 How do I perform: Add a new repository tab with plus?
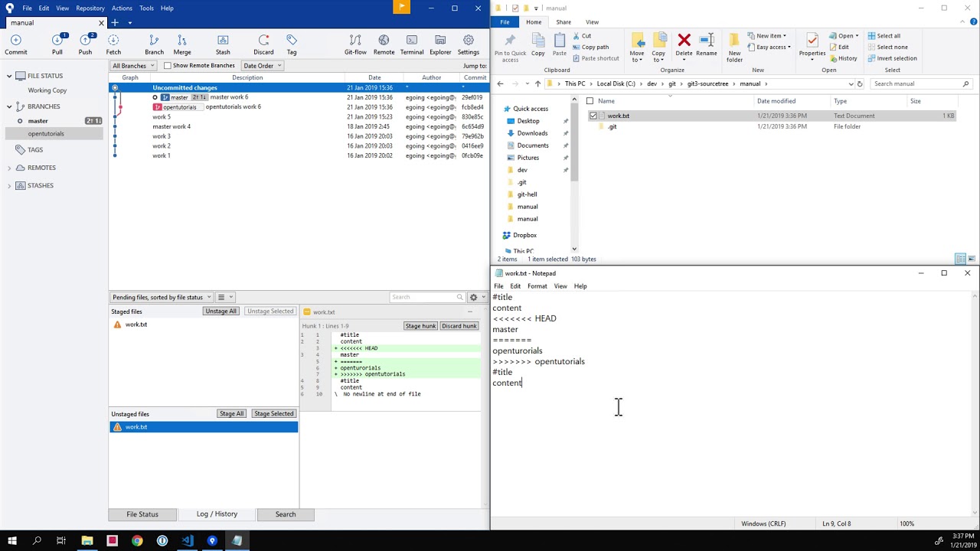click(x=115, y=22)
